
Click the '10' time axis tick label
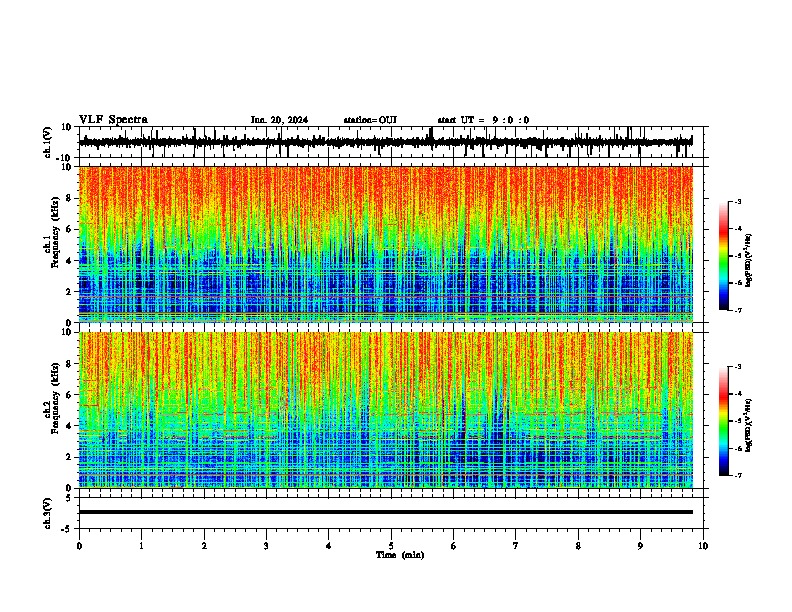[703, 545]
